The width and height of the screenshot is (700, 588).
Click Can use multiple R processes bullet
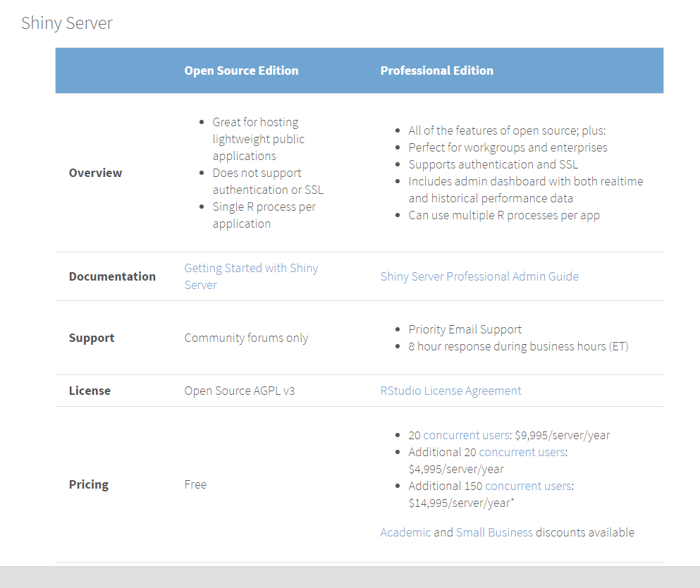click(504, 215)
